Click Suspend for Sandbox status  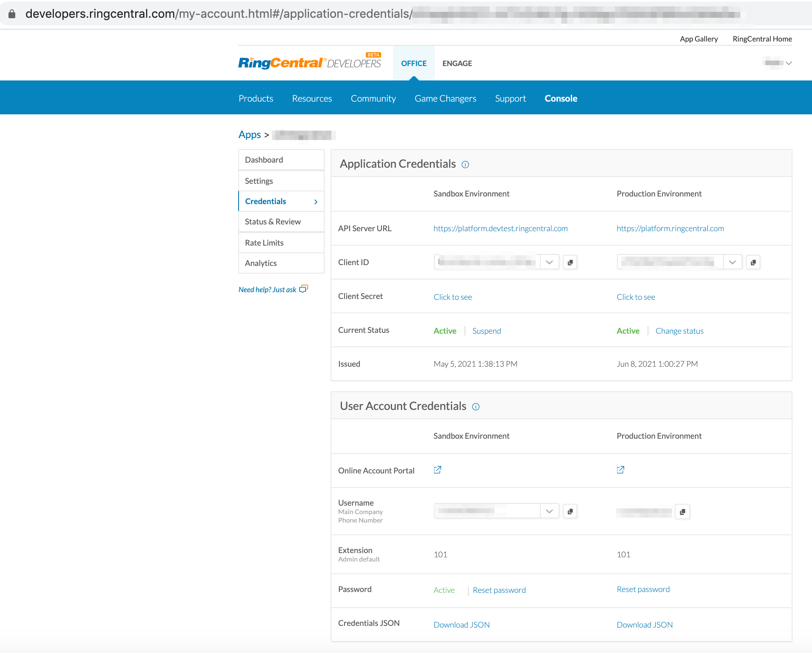pyautogui.click(x=487, y=331)
